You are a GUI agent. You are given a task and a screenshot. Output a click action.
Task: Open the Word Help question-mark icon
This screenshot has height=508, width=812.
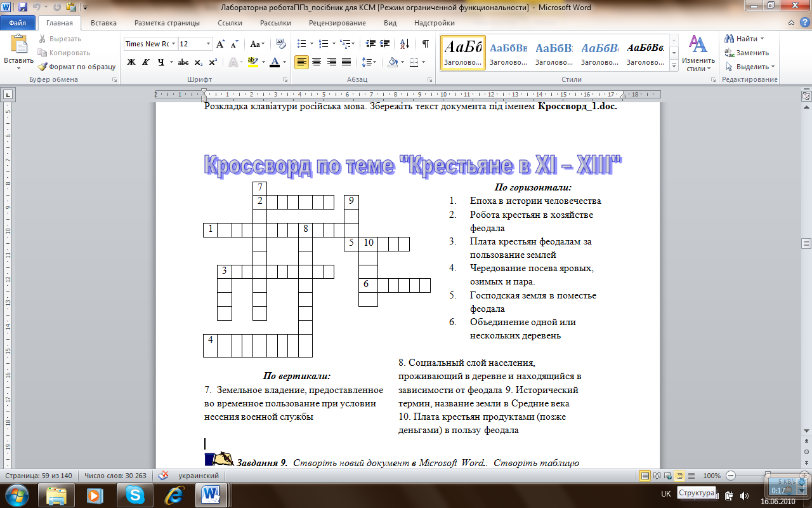(x=804, y=23)
